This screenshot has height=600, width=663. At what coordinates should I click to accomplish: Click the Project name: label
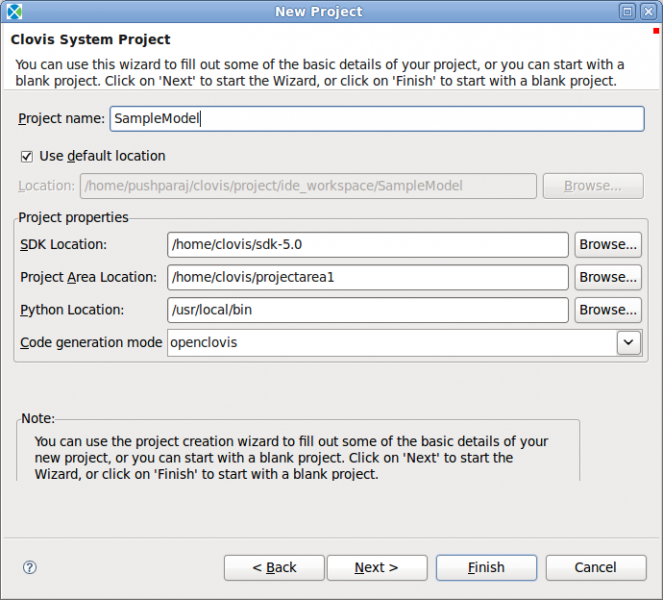61,119
